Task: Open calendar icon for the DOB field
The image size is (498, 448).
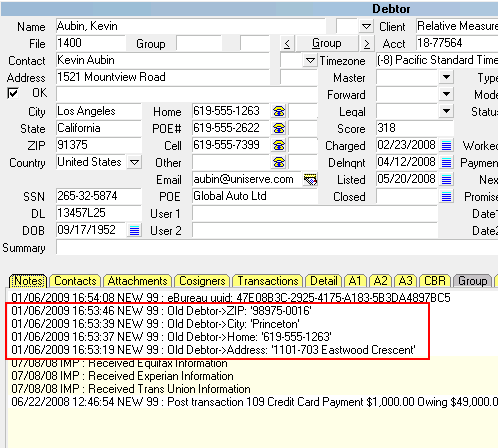Action: pos(134,230)
